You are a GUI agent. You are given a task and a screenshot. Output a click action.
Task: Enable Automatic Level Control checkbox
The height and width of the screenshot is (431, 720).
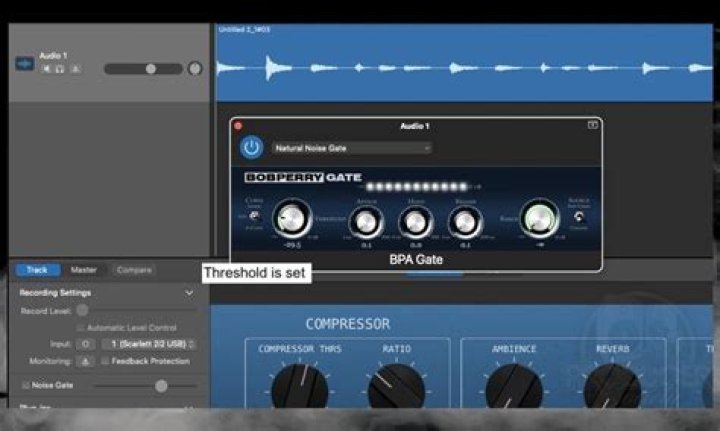point(80,328)
